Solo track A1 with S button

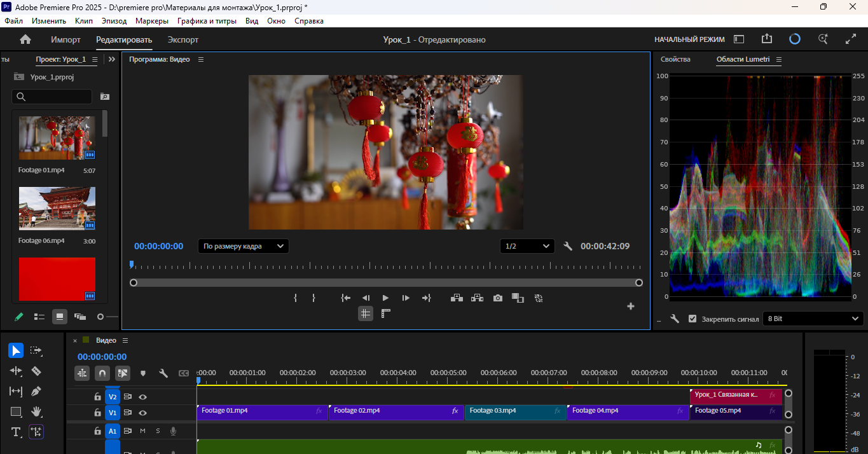(x=158, y=431)
